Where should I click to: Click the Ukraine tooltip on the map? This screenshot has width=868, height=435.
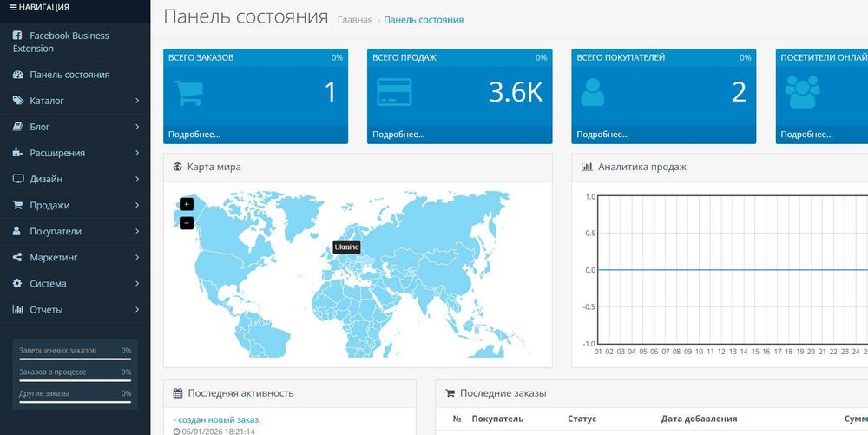(x=346, y=247)
